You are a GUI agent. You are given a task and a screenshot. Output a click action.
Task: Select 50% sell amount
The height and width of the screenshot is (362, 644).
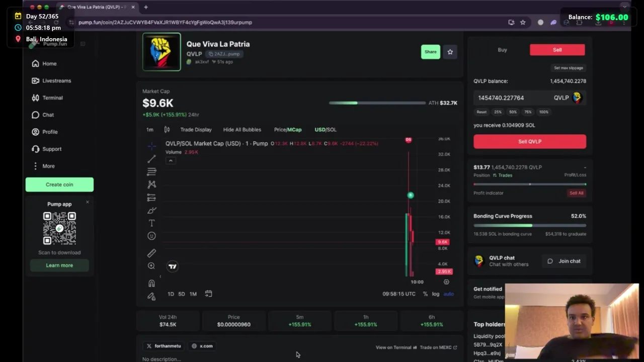pos(513,112)
